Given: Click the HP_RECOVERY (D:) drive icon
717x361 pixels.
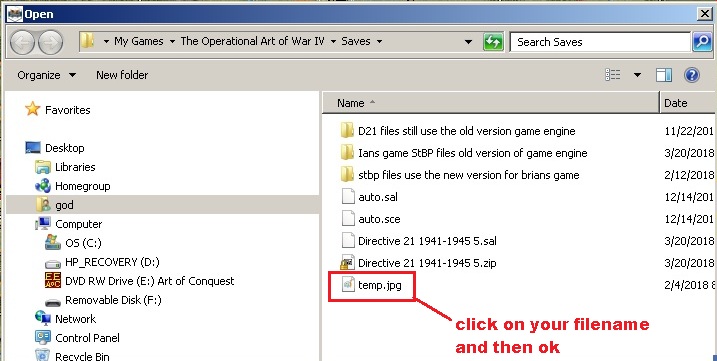Looking at the screenshot, I should pyautogui.click(x=53, y=264).
